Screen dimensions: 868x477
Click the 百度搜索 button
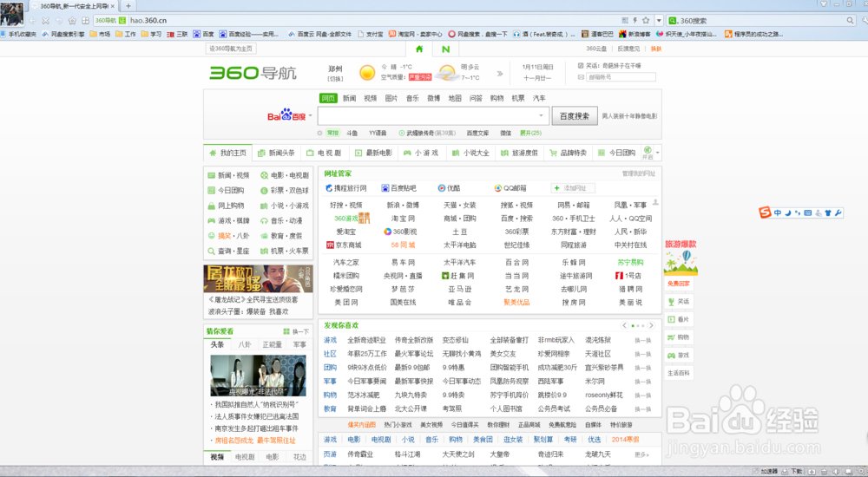[575, 115]
